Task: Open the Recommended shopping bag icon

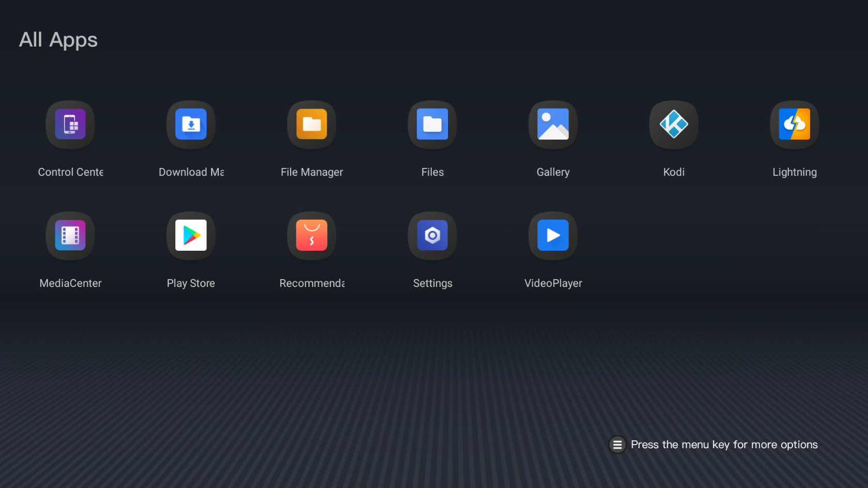Action: click(x=311, y=236)
